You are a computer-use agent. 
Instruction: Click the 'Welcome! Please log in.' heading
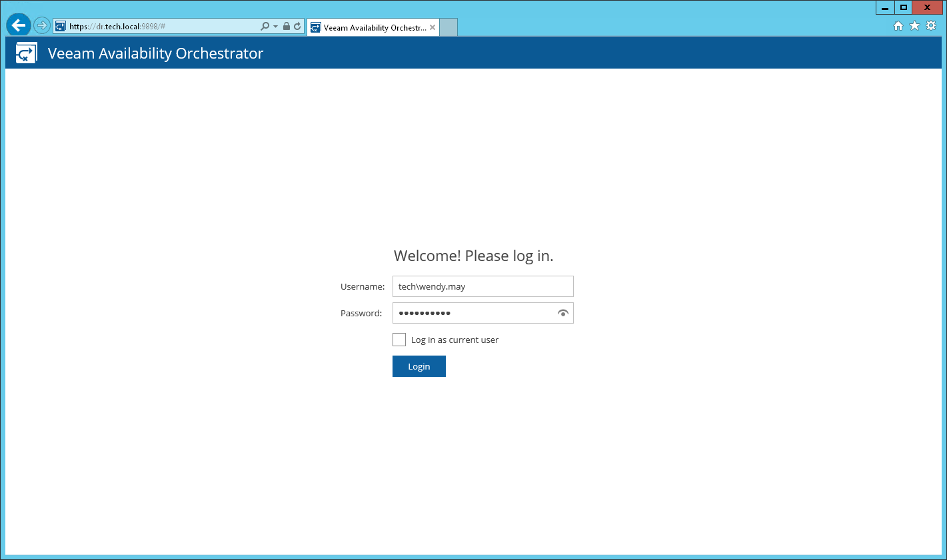[474, 256]
